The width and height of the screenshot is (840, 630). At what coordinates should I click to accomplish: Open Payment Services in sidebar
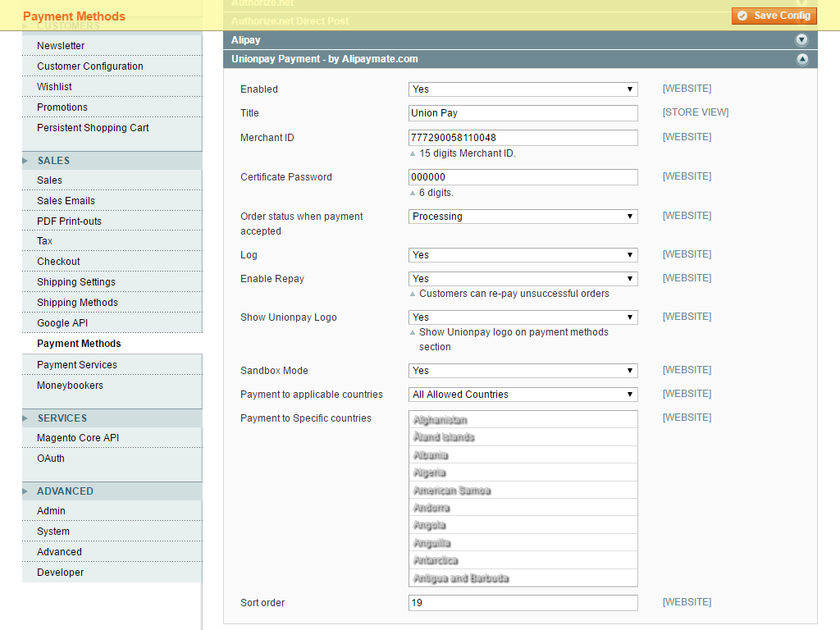coord(77,365)
